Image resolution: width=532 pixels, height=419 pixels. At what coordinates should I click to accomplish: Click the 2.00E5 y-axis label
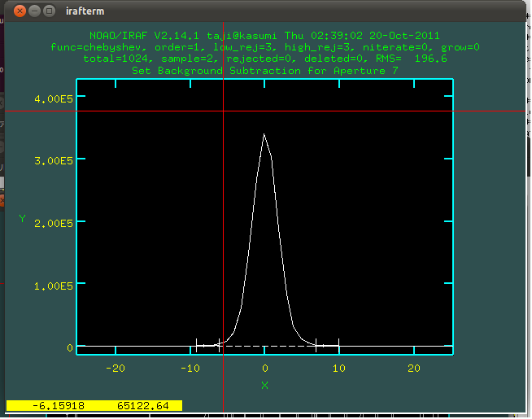point(54,224)
